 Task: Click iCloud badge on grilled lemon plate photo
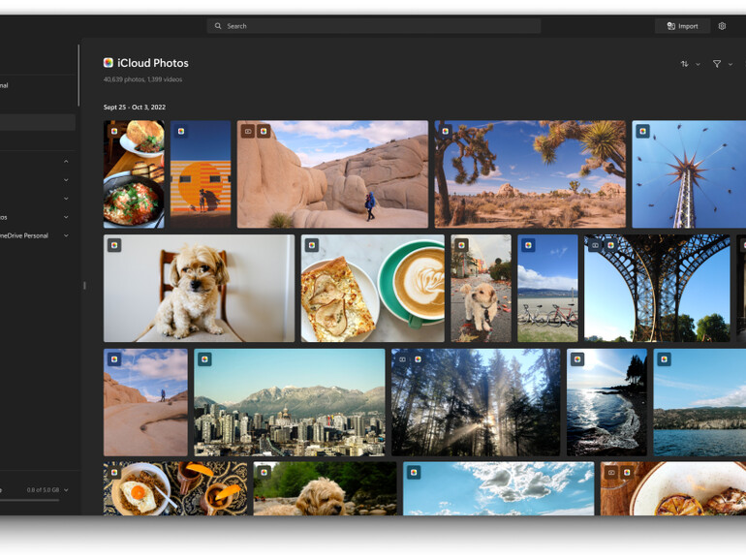point(627,473)
